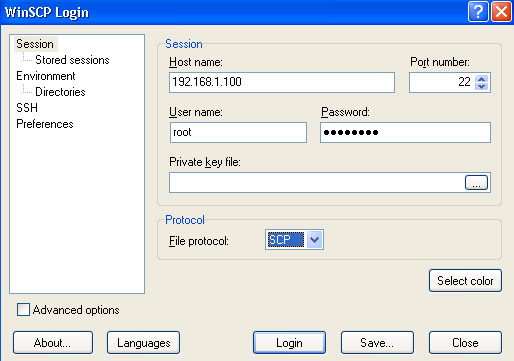Image resolution: width=514 pixels, height=361 pixels.
Task: Close the WinSCP Login window with X
Action: tap(501, 12)
